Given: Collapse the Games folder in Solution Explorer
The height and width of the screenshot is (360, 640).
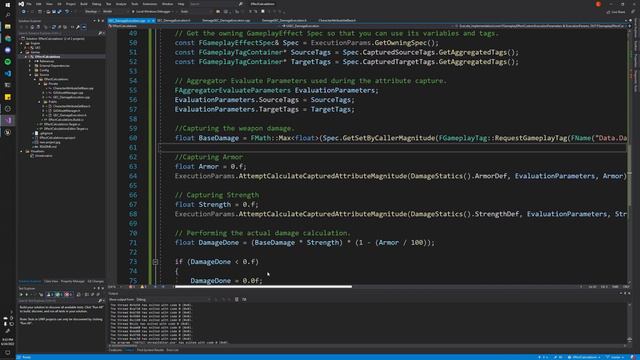Looking at the screenshot, I should pos(22,52).
